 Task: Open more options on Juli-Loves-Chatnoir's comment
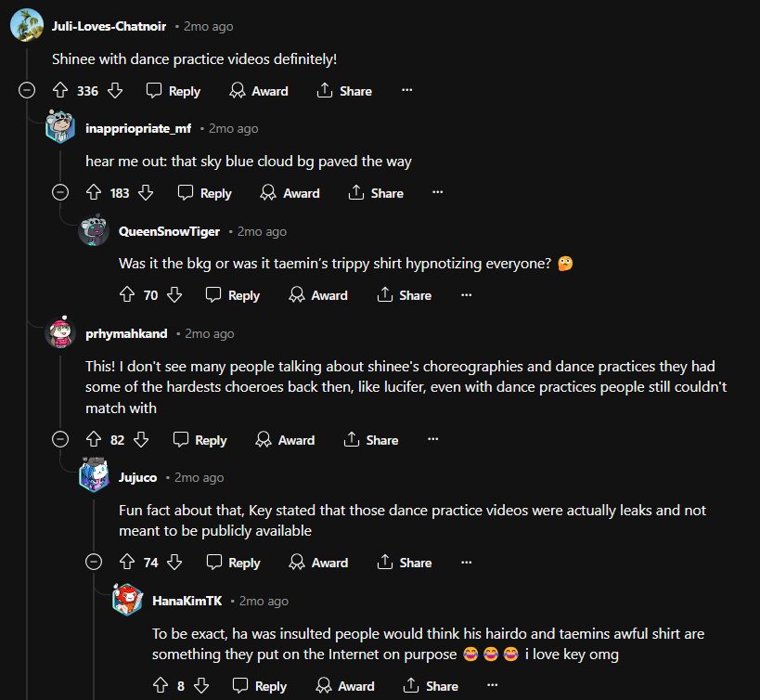coord(406,91)
